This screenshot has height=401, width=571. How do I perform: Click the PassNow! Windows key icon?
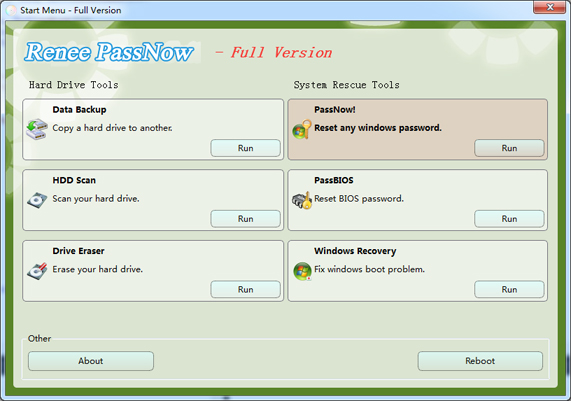pos(302,129)
